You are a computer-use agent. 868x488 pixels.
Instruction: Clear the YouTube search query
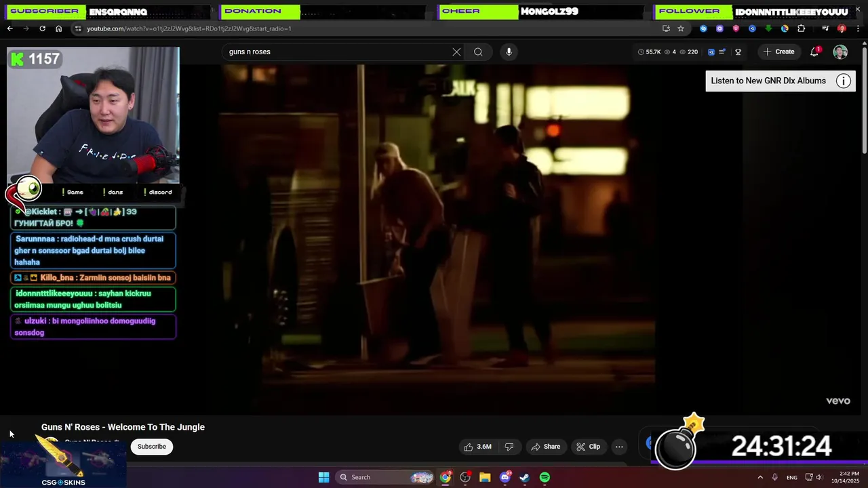pyautogui.click(x=456, y=52)
